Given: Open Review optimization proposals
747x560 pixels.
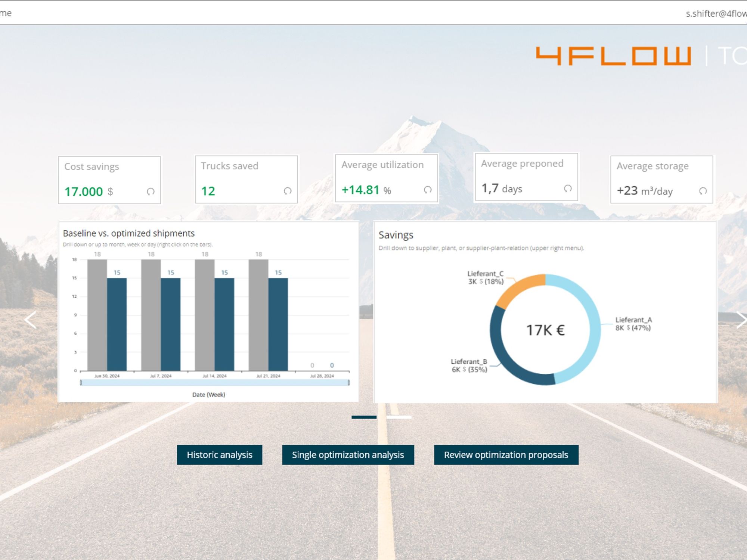Looking at the screenshot, I should pyautogui.click(x=506, y=455).
